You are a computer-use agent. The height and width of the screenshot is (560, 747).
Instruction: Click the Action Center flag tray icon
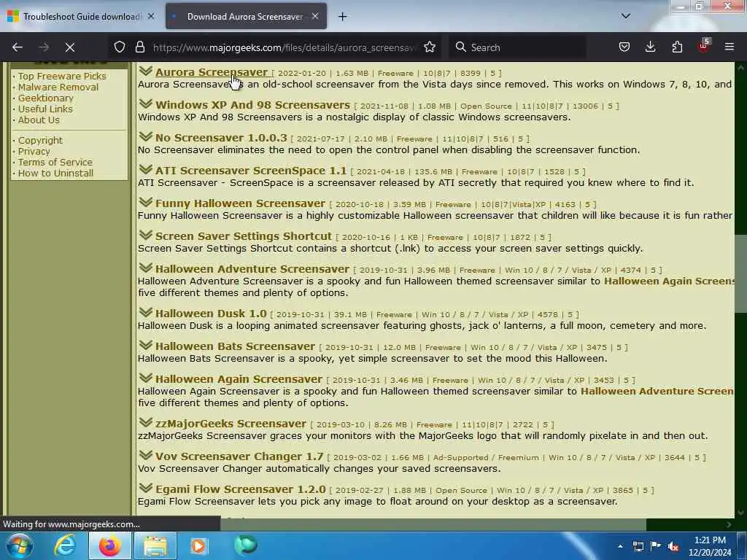coord(656,545)
